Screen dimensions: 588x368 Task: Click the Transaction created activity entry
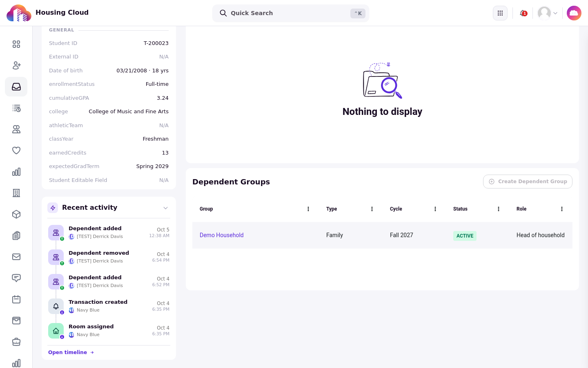click(109, 306)
